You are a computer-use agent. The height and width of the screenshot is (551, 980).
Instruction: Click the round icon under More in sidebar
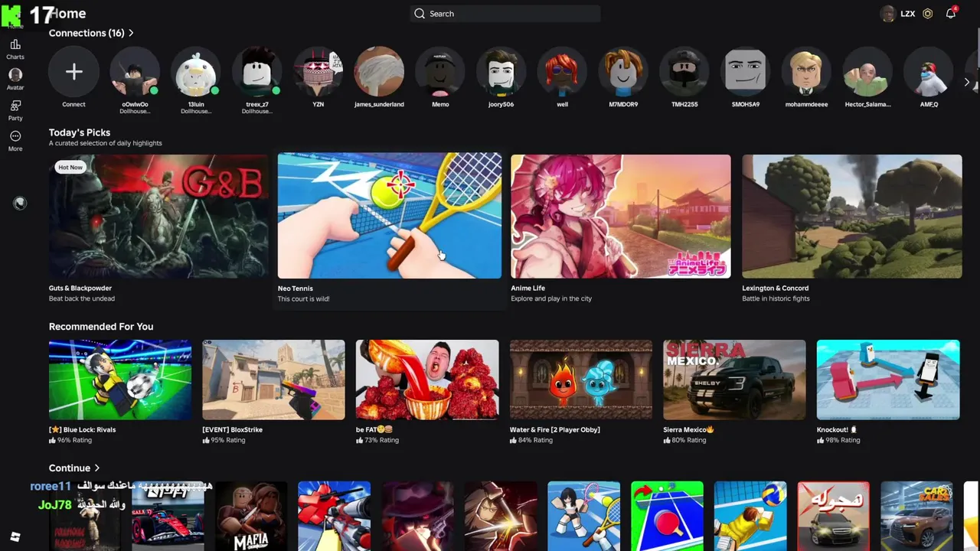point(20,203)
